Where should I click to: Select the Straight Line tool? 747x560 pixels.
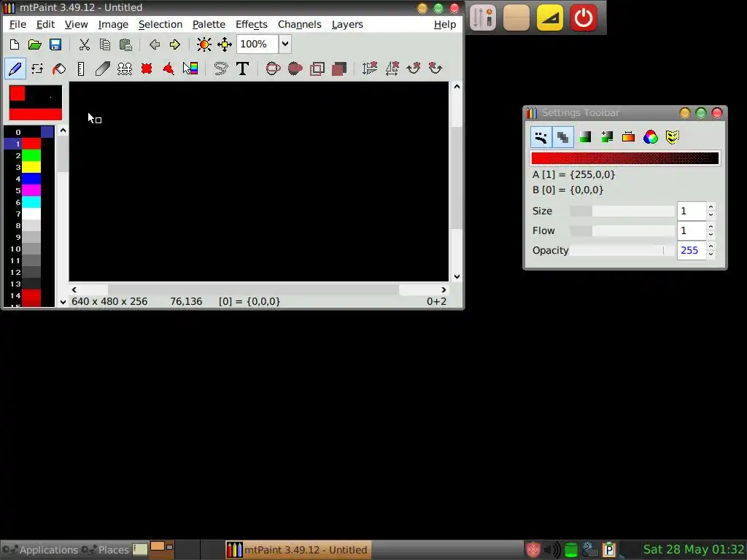80,69
